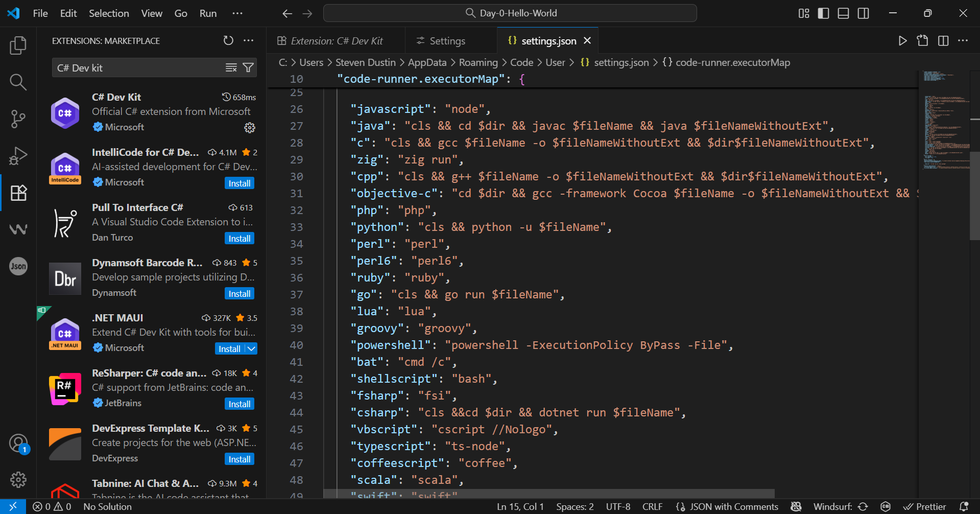Click the filter extensions funnel icon
Image resolution: width=980 pixels, height=514 pixels.
248,68
